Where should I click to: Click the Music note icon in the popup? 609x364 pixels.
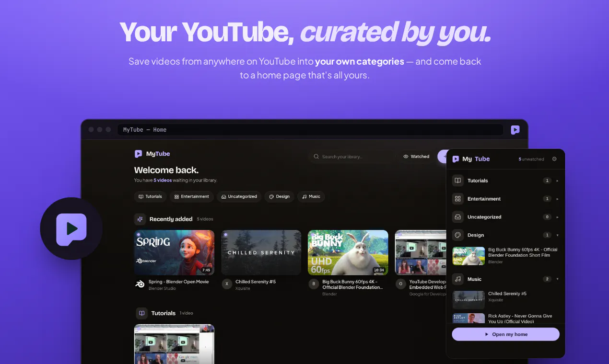coord(458,279)
